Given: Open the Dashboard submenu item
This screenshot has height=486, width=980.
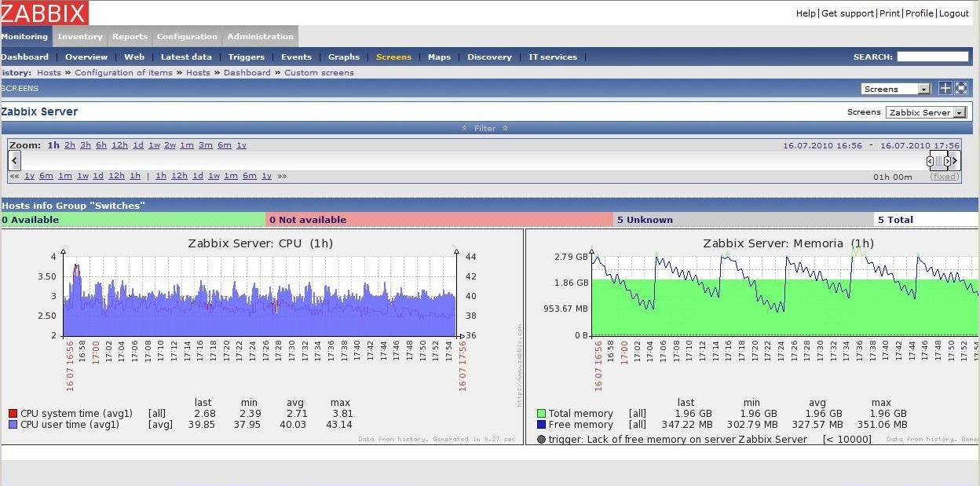Looking at the screenshot, I should coord(24,57).
